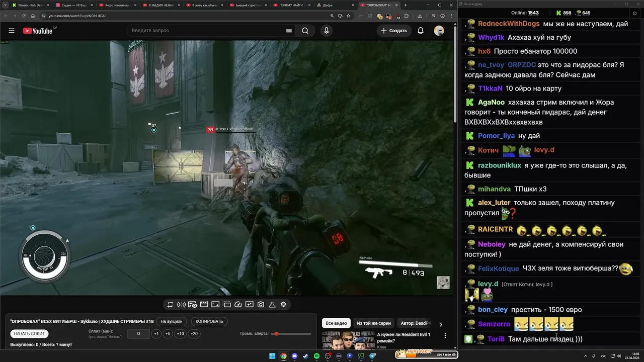Go to YouTube home via the logo
The width and height of the screenshot is (644, 362).
coord(39,31)
